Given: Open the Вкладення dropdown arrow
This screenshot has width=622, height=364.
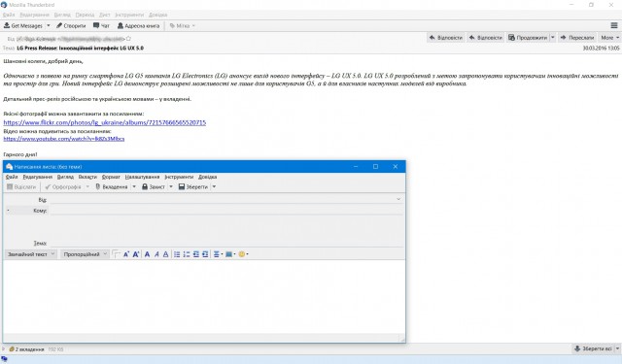Looking at the screenshot, I should tap(134, 187).
